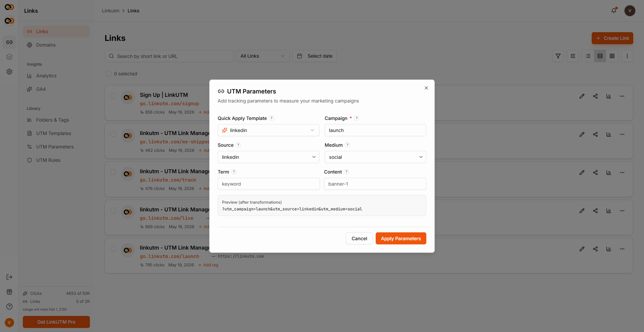Image resolution: width=644 pixels, height=332 pixels.
Task: Open UTM Rules in the sidebar
Action: pyautogui.click(x=56, y=160)
